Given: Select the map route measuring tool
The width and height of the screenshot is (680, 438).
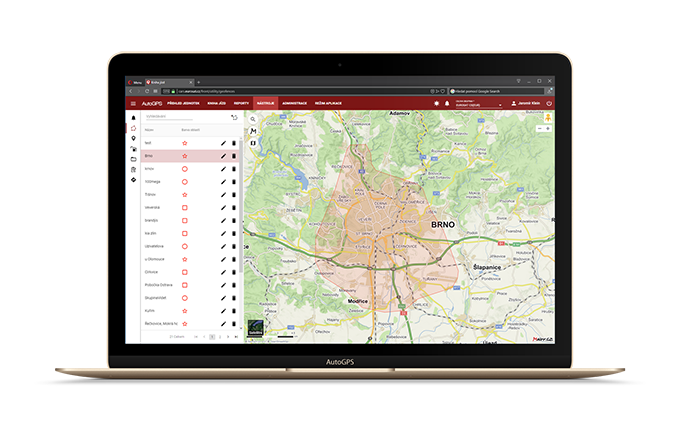Looking at the screenshot, I should (x=253, y=131).
